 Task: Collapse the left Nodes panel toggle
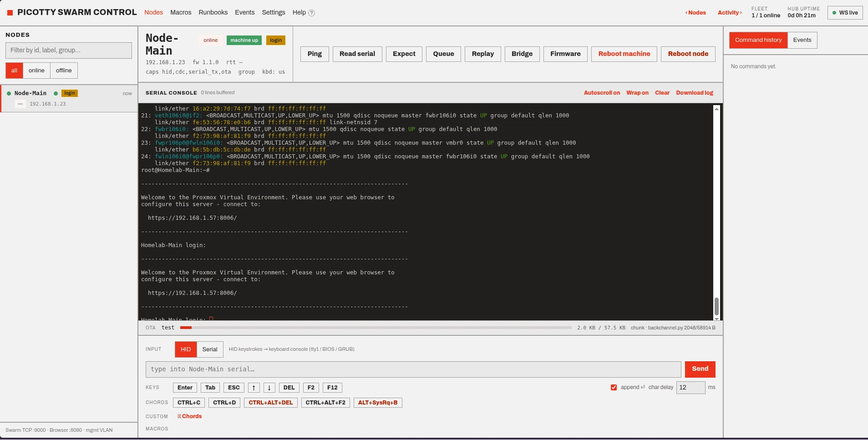point(695,13)
